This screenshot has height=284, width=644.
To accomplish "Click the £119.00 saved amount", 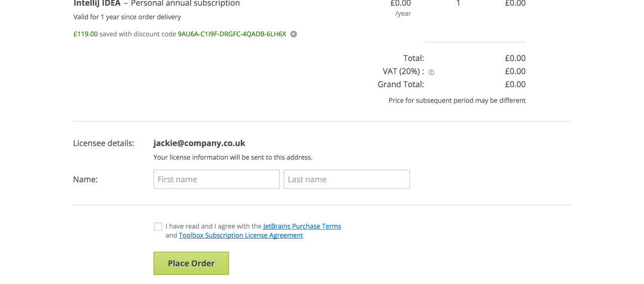I will pos(86,34).
